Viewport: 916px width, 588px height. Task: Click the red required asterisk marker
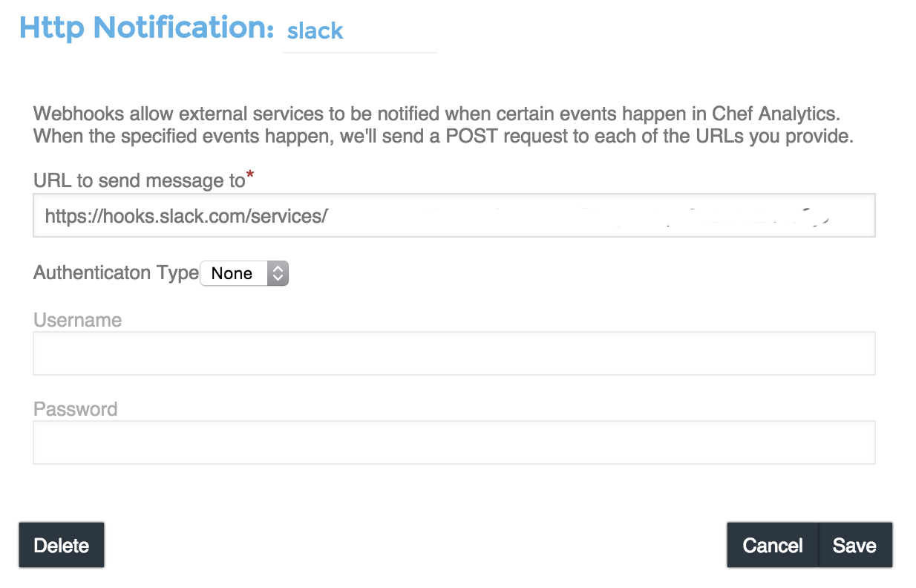pos(249,176)
